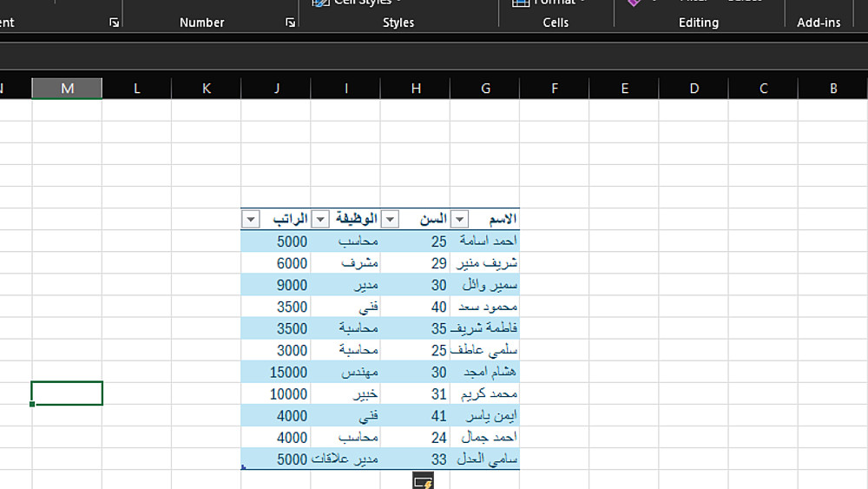
Task: Select column B header
Action: coord(833,88)
